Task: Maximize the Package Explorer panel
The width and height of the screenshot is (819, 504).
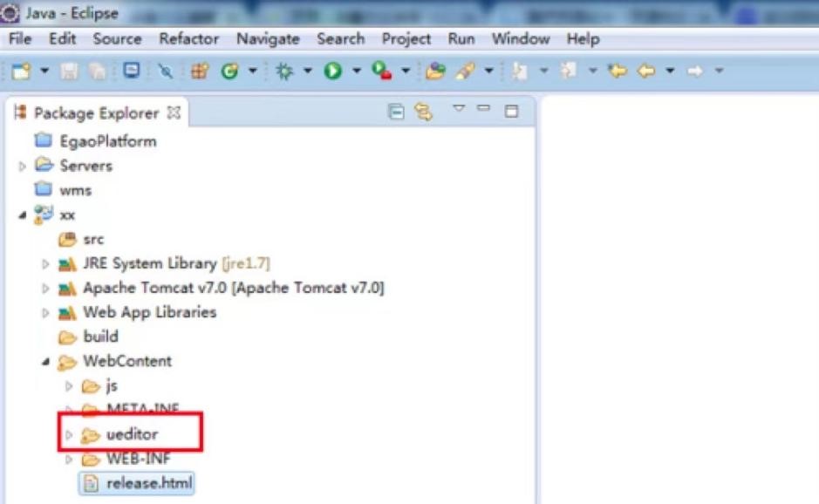Action: (511, 111)
